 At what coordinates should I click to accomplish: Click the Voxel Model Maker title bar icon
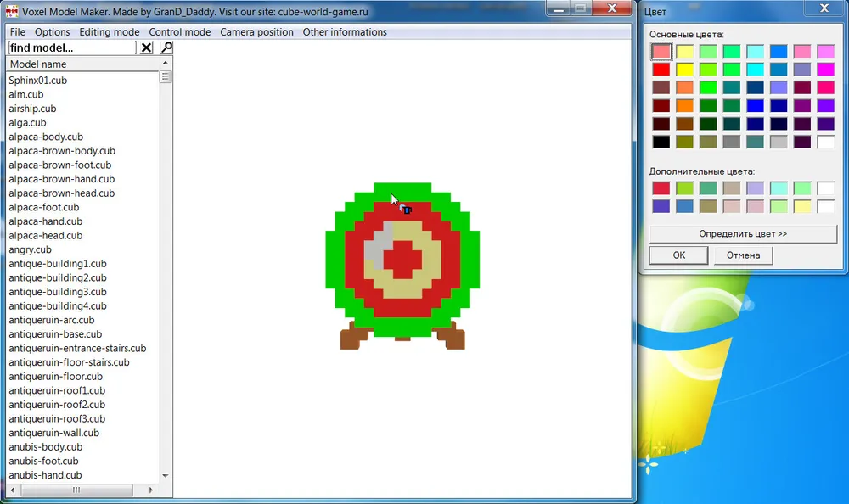pos(12,10)
